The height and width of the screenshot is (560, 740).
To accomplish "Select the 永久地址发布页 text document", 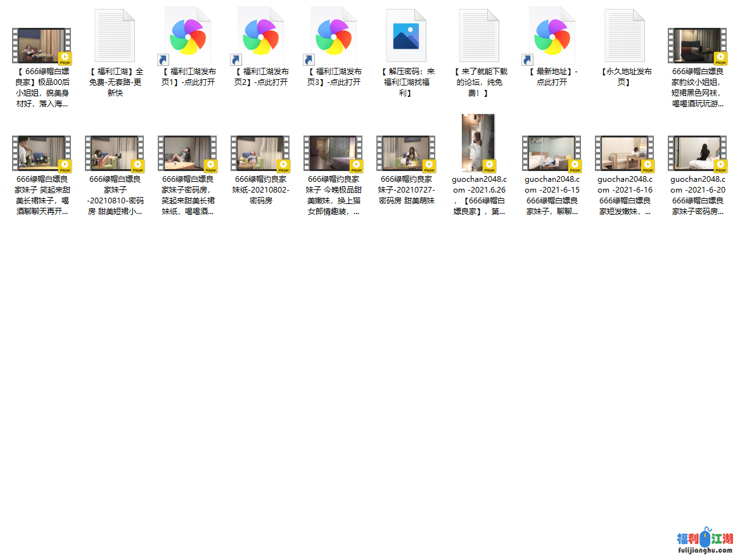I will click(624, 36).
